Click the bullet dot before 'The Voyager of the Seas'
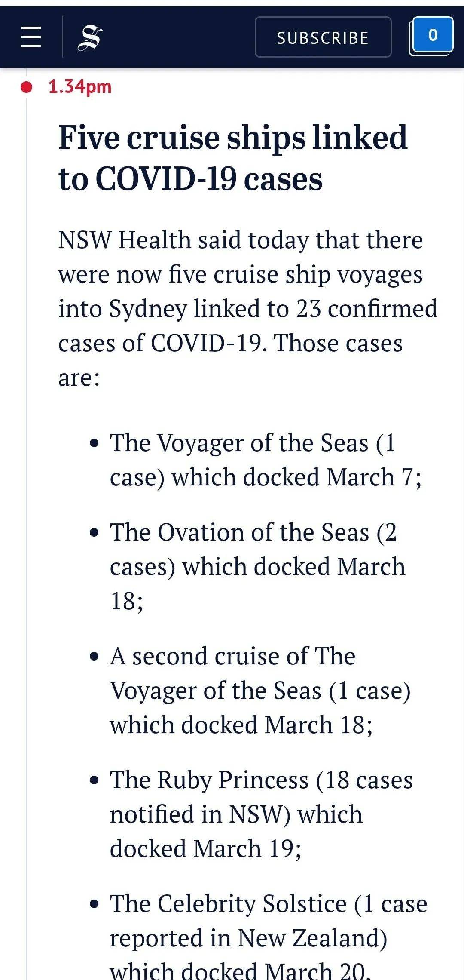Screen dimensions: 464x980 click(x=95, y=443)
